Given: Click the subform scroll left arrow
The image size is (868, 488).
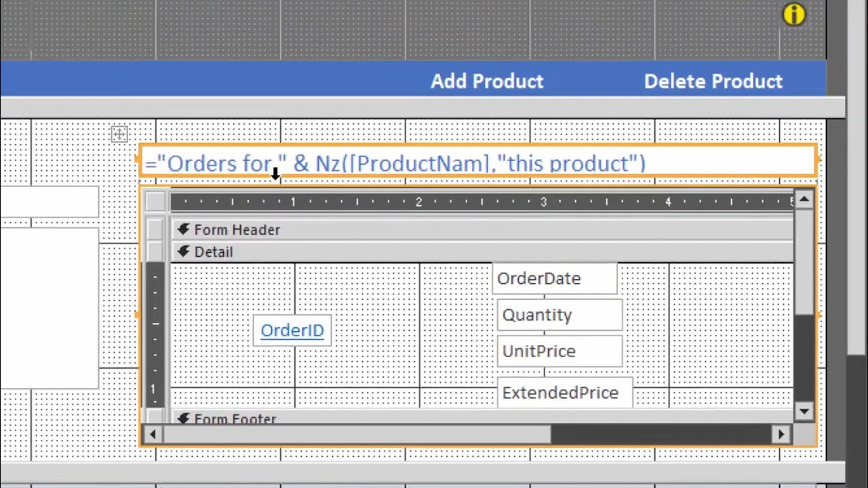Looking at the screenshot, I should [153, 434].
